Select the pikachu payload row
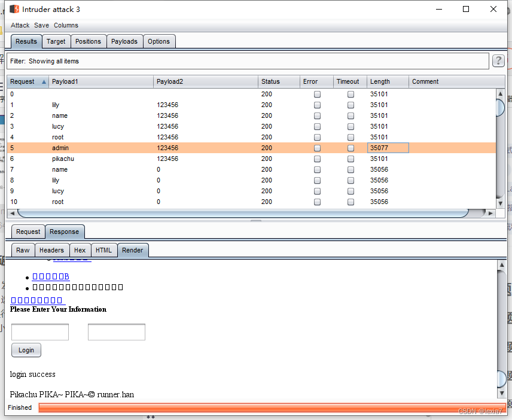Viewport: 512px width, 420px height. 251,159
